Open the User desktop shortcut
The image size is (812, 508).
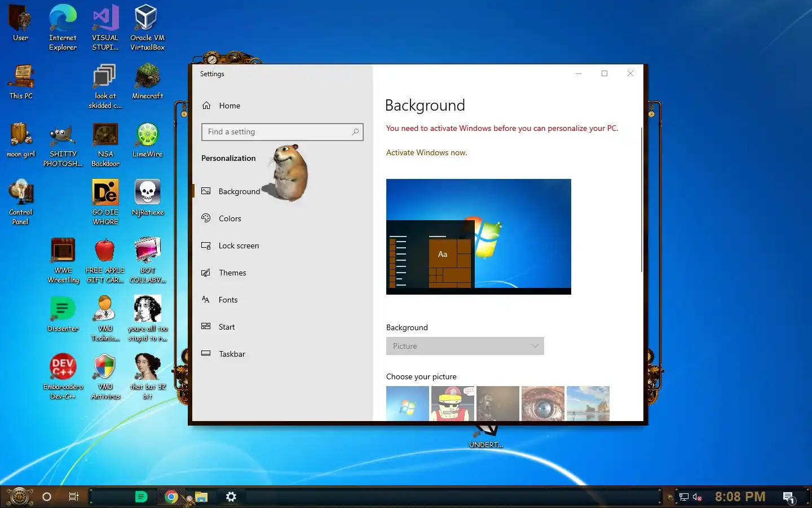click(x=21, y=23)
